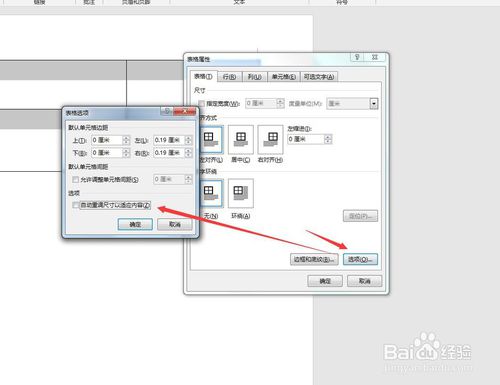Click the help question mark in 表格属性 dialog

(357, 57)
